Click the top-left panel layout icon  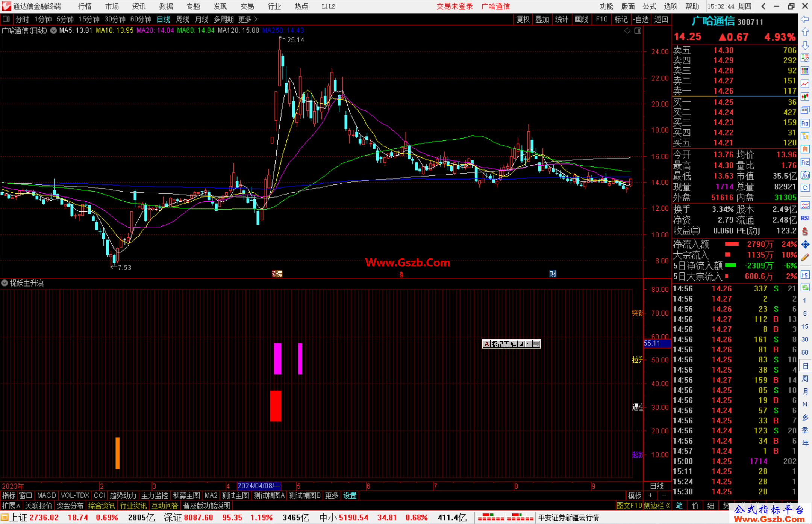(6, 19)
